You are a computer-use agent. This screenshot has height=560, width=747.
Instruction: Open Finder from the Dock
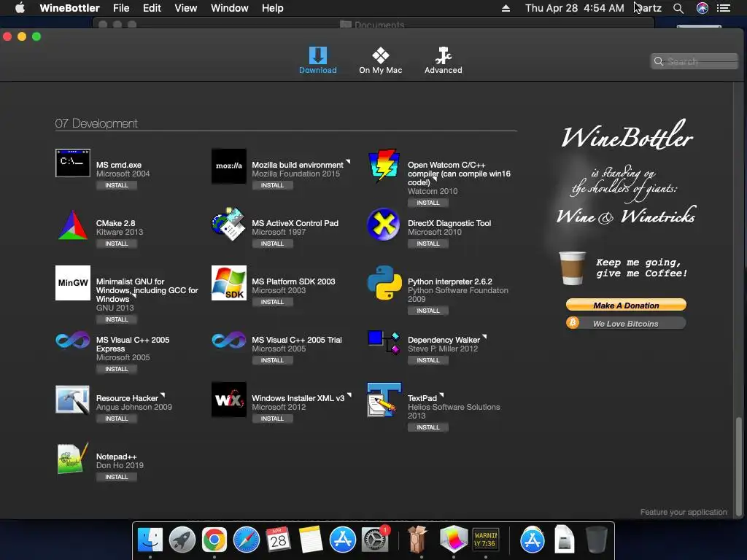150,540
